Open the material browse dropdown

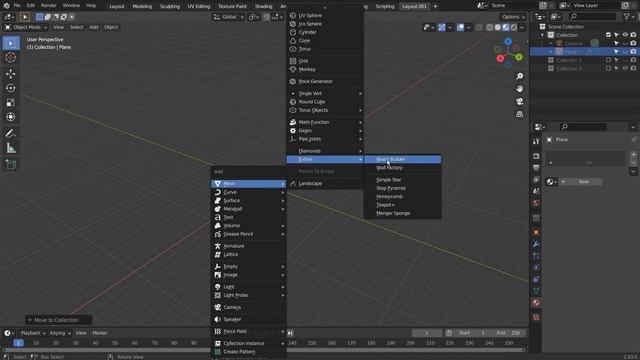[x=551, y=182]
